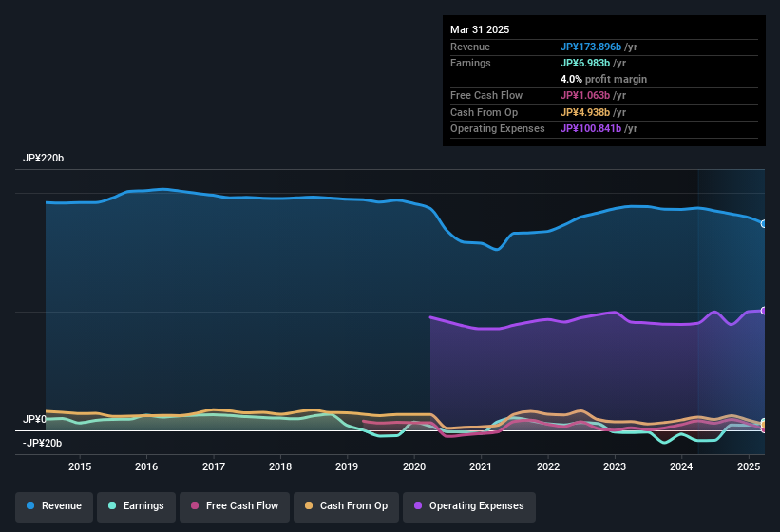Click the Revenue endpoint marker on the blue line
The height and width of the screenshot is (532, 780).
(764, 224)
